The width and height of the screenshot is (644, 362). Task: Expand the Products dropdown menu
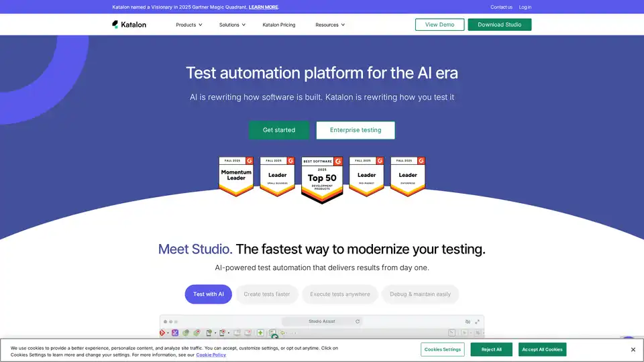click(189, 25)
